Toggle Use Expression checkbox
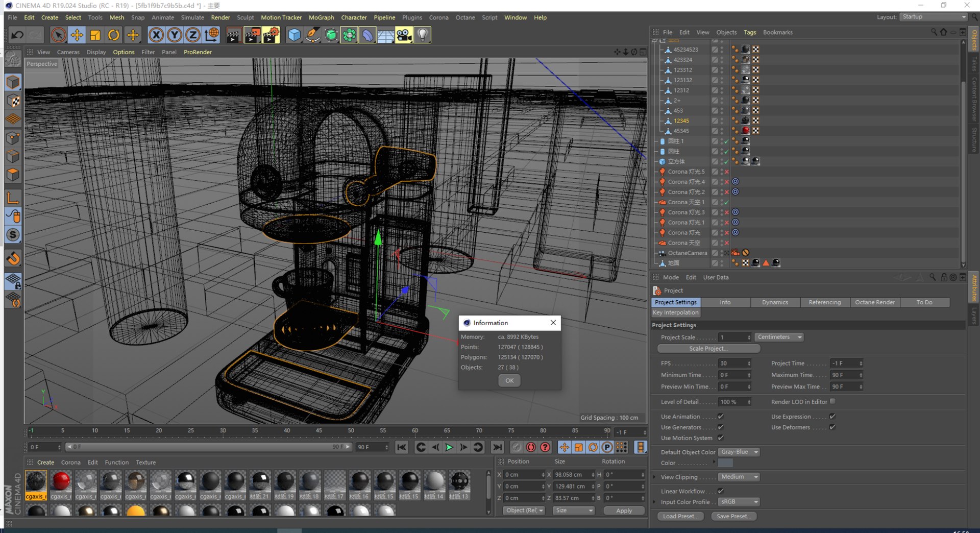The image size is (980, 533). point(832,417)
